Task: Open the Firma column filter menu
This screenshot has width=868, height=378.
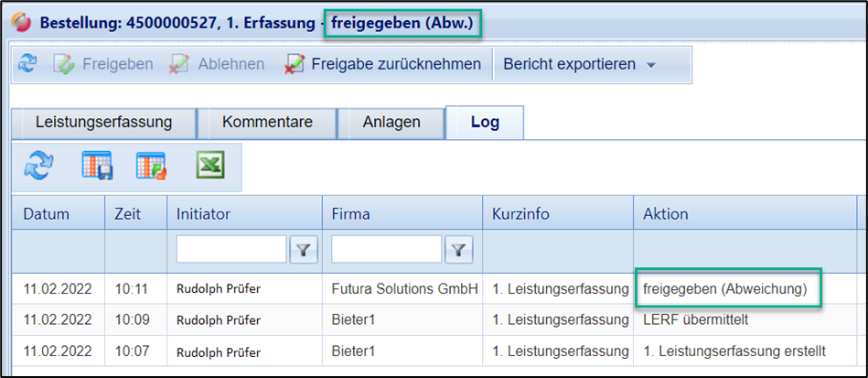Action: (458, 249)
